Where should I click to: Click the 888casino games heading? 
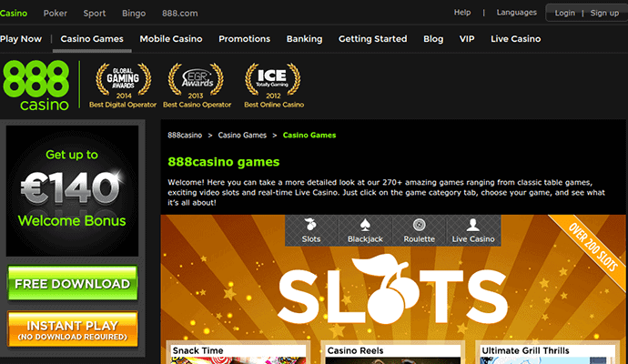pos(224,162)
